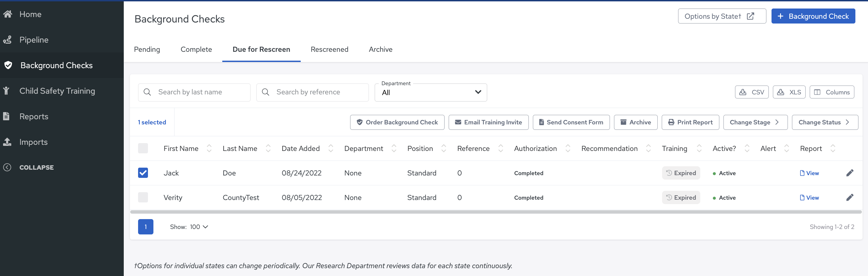Open Options by State external link
The height and width of the screenshot is (276, 868).
click(722, 16)
